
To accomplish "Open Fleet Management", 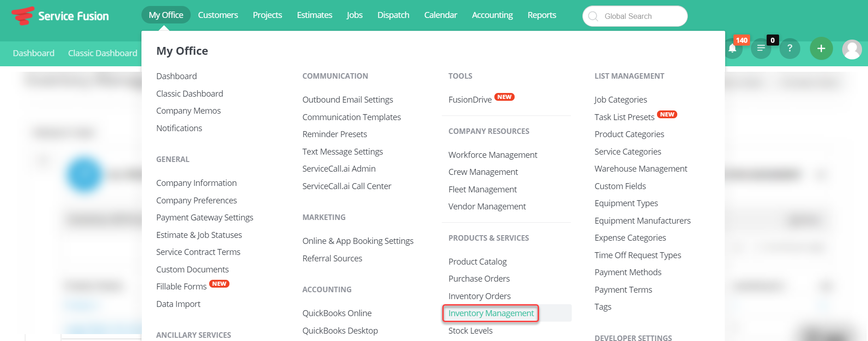I will [x=482, y=189].
